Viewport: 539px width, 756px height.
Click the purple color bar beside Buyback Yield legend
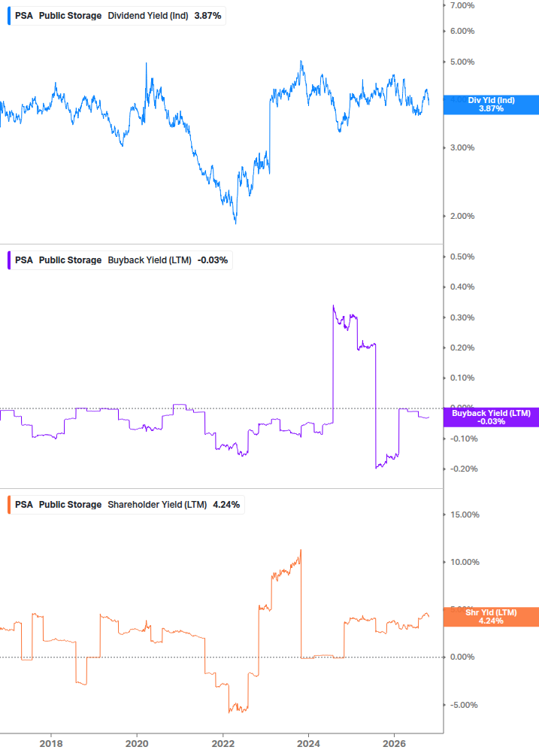[9, 260]
